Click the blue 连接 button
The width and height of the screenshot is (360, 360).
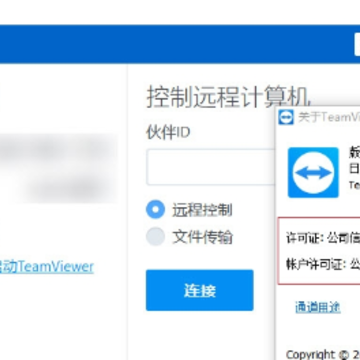(x=200, y=290)
